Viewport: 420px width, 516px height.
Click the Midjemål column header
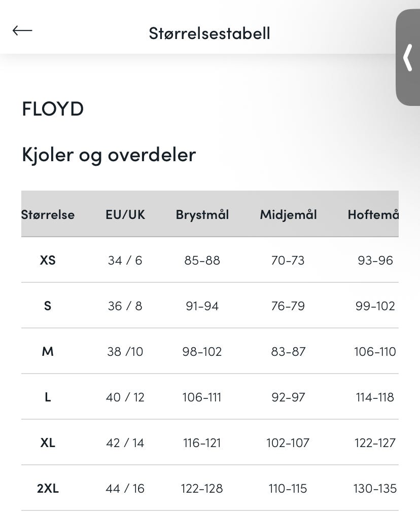[x=288, y=214]
